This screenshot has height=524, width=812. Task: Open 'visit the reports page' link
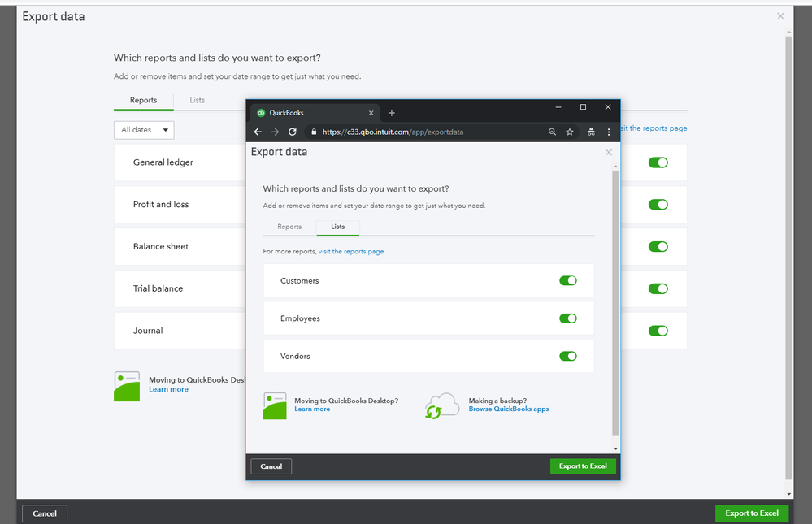351,252
